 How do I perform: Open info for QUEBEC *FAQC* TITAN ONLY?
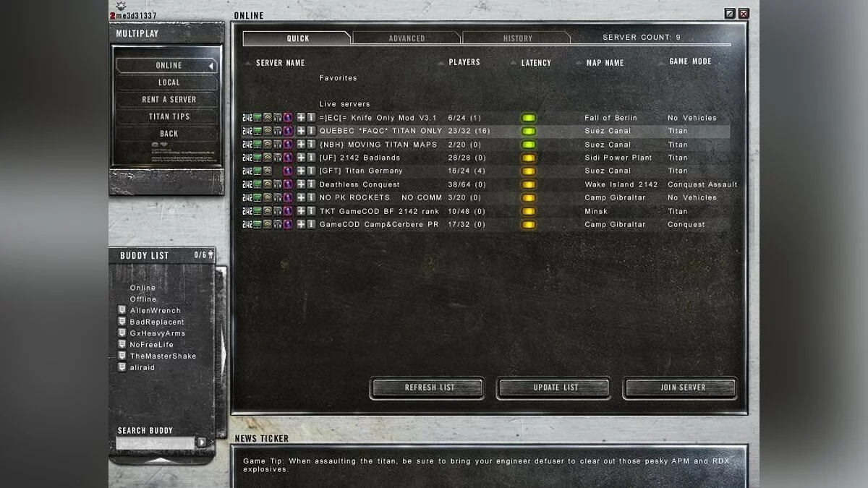coord(311,131)
